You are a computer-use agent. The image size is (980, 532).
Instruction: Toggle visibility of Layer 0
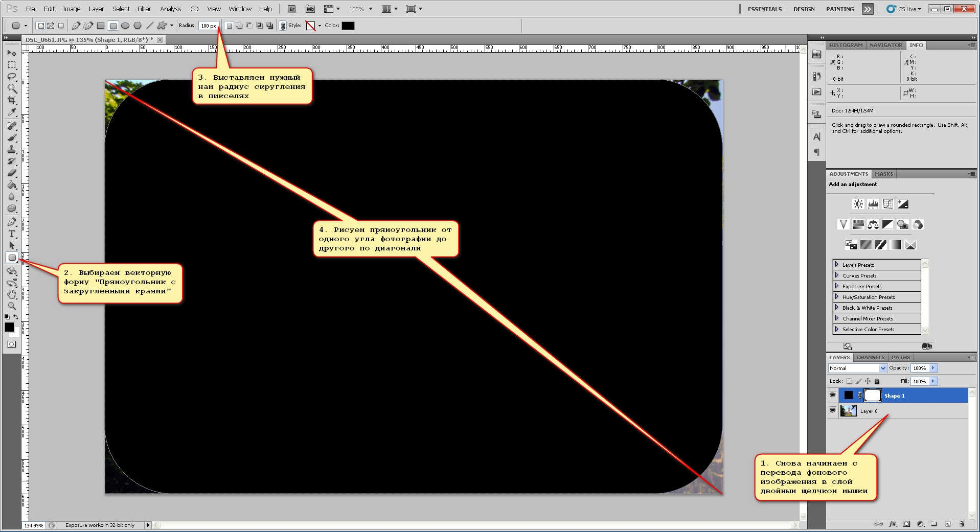832,410
